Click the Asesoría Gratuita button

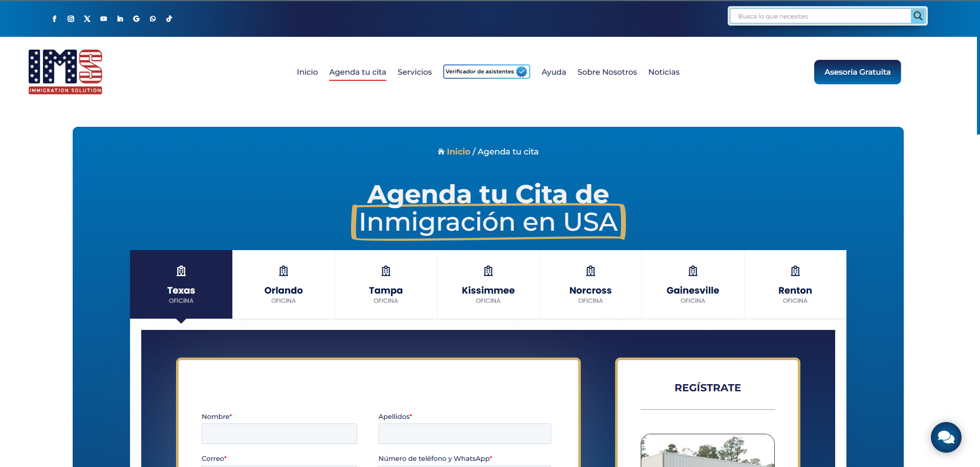coord(857,72)
